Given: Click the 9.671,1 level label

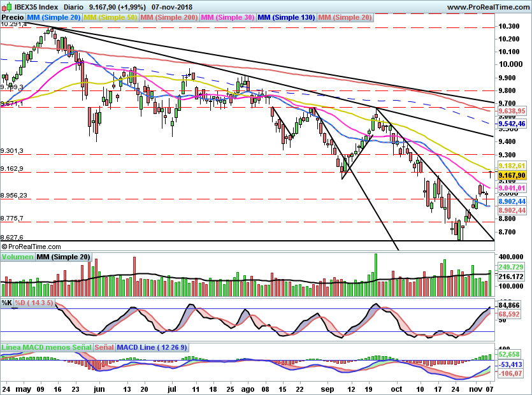Looking at the screenshot, I should click(x=12, y=103).
